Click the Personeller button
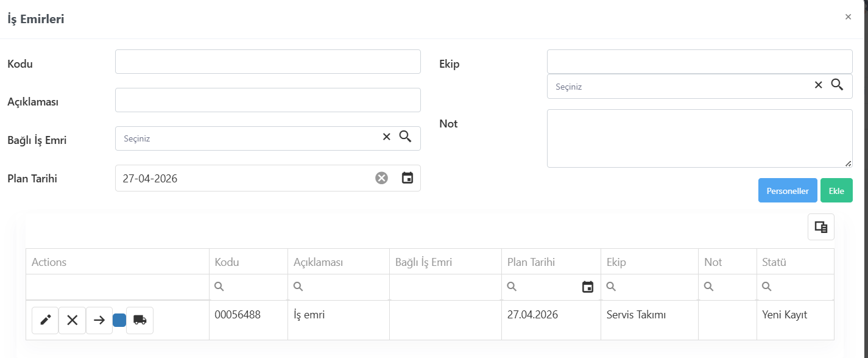This screenshot has height=358, width=868. click(x=788, y=190)
